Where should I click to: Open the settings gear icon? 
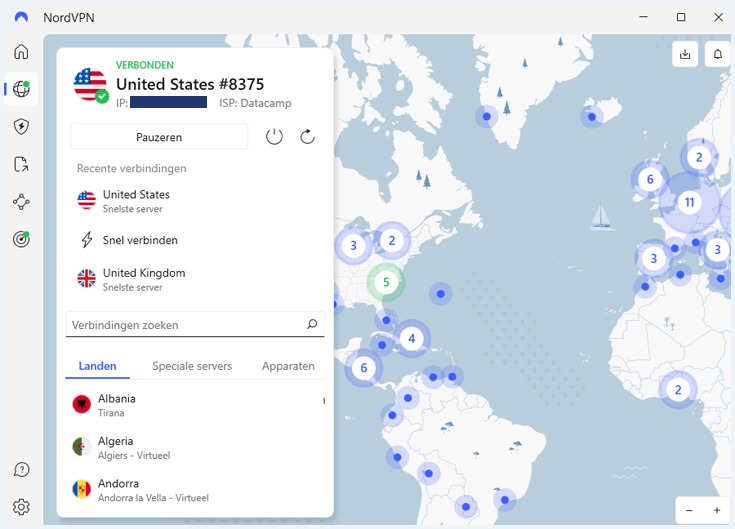tap(21, 507)
